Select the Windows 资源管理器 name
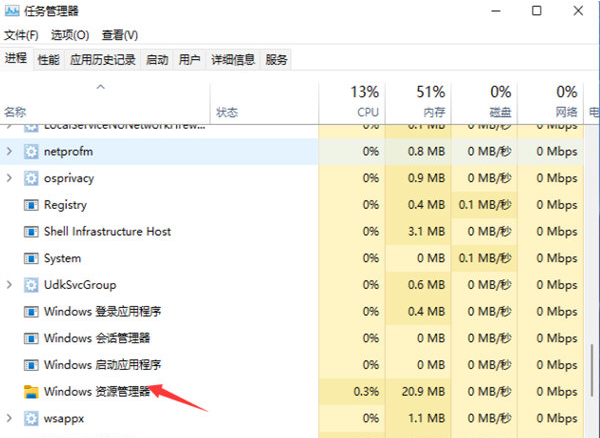The width and height of the screenshot is (600, 438). (x=97, y=392)
